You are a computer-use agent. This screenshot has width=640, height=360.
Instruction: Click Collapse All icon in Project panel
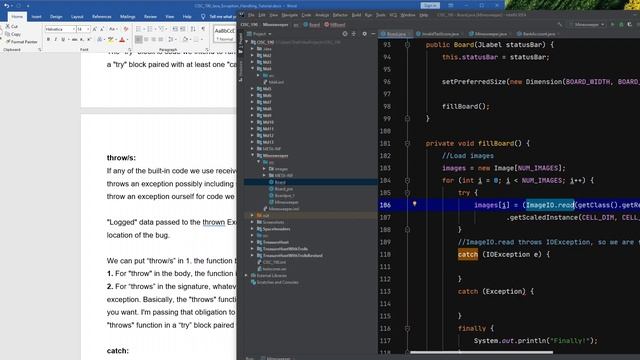pos(354,34)
